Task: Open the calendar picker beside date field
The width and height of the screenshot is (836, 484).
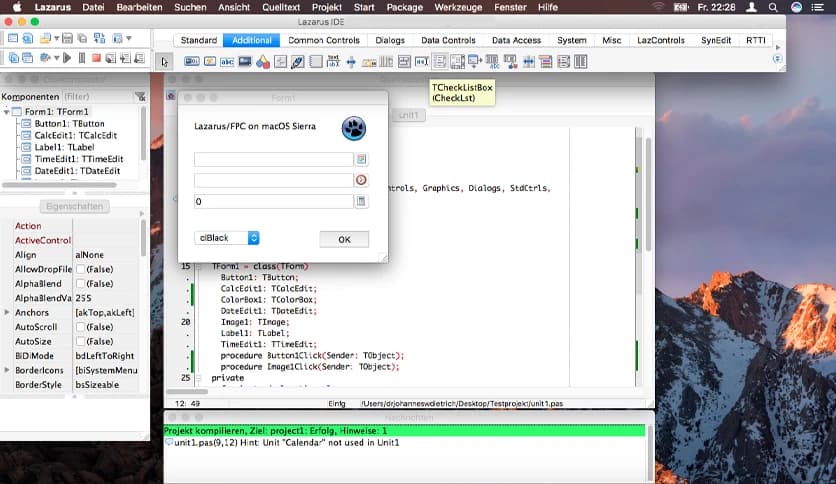Action: (x=362, y=159)
